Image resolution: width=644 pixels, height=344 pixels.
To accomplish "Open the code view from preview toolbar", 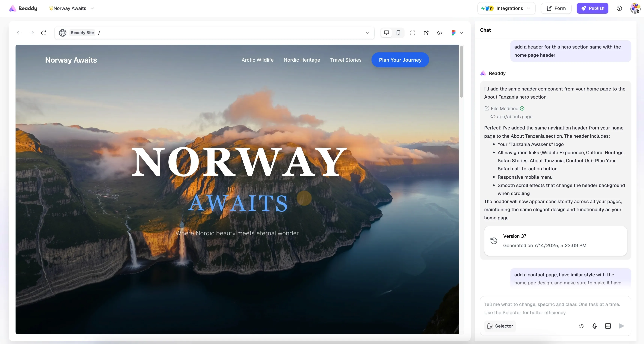I will click(x=440, y=33).
